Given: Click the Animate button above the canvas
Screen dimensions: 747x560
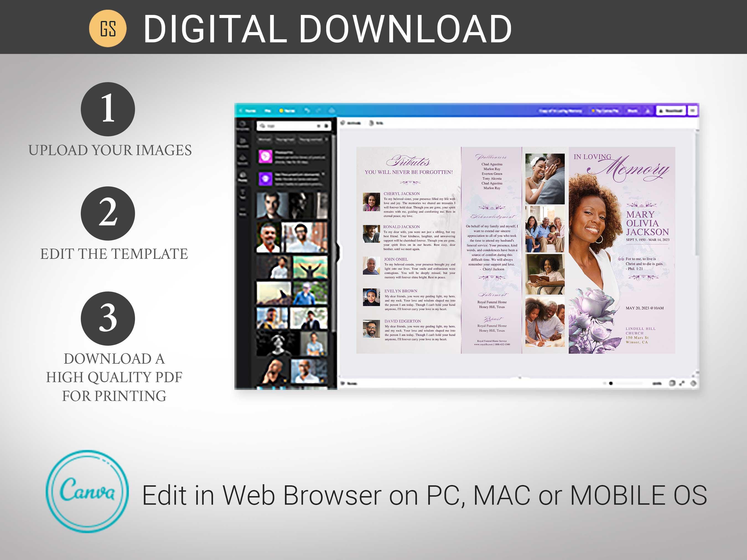Looking at the screenshot, I should [x=351, y=123].
